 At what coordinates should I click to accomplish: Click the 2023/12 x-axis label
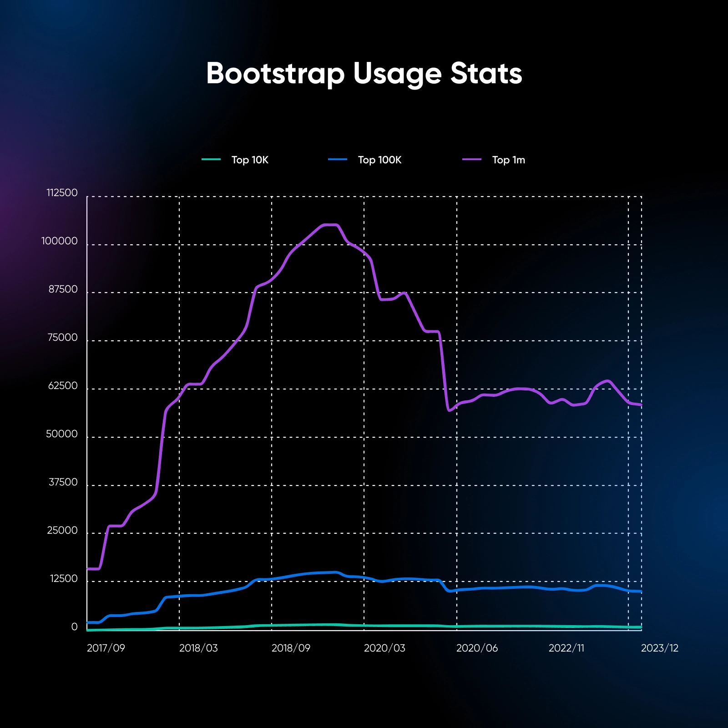660,648
